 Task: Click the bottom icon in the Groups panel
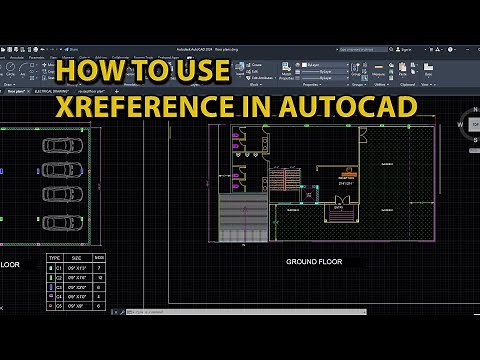pyautogui.click(x=365, y=78)
